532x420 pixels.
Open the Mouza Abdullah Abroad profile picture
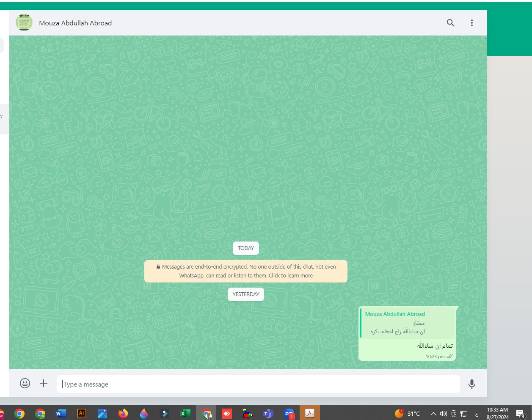24,22
